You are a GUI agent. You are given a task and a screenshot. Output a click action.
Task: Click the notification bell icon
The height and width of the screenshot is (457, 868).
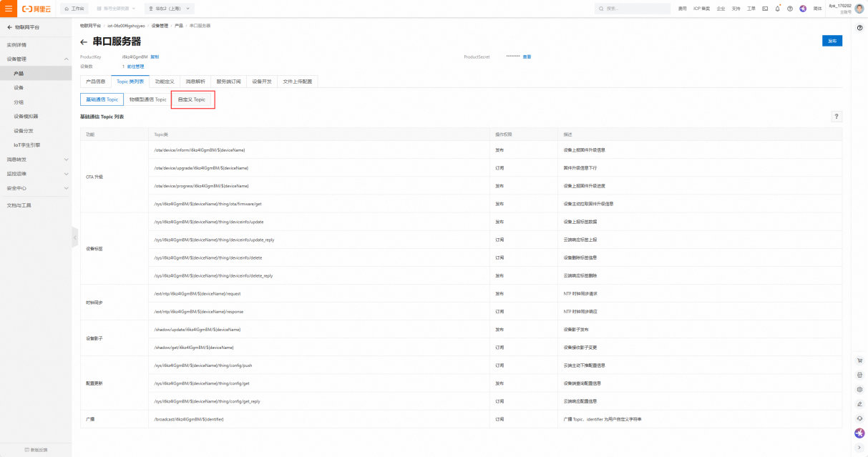click(x=777, y=9)
